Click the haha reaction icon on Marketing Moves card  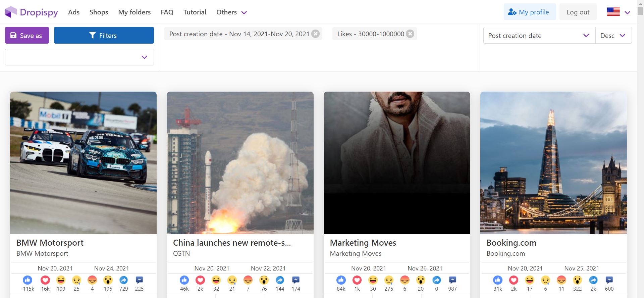click(x=373, y=280)
